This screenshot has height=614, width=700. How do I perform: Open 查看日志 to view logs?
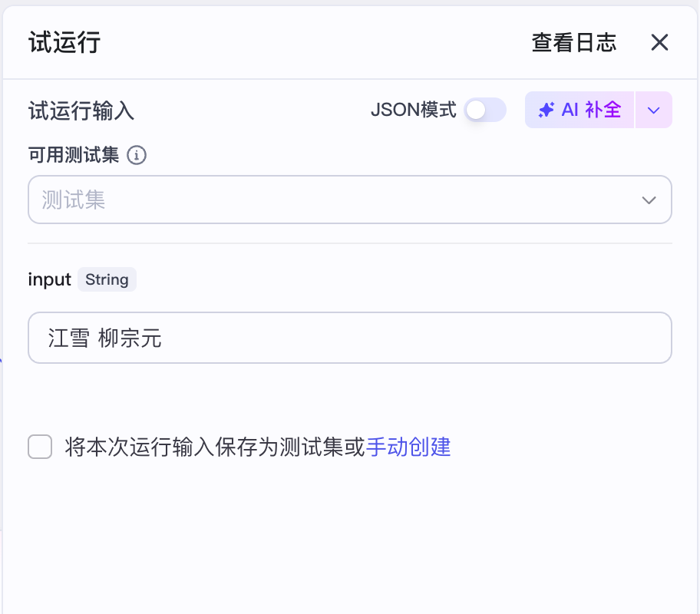[x=573, y=42]
